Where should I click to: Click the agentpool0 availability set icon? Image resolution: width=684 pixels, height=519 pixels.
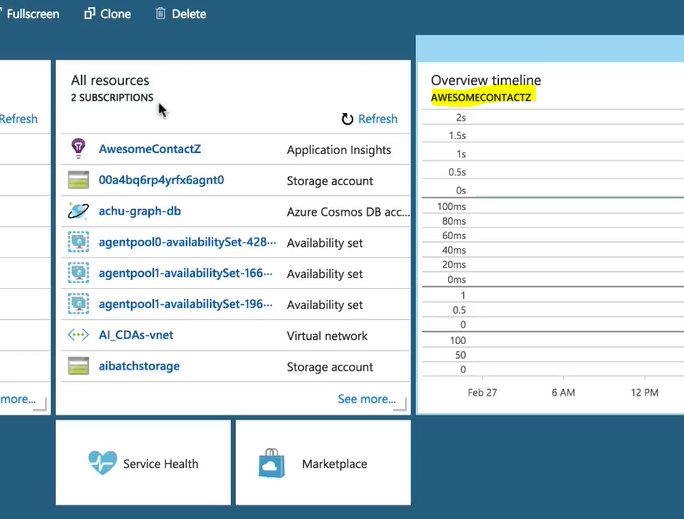click(78, 242)
